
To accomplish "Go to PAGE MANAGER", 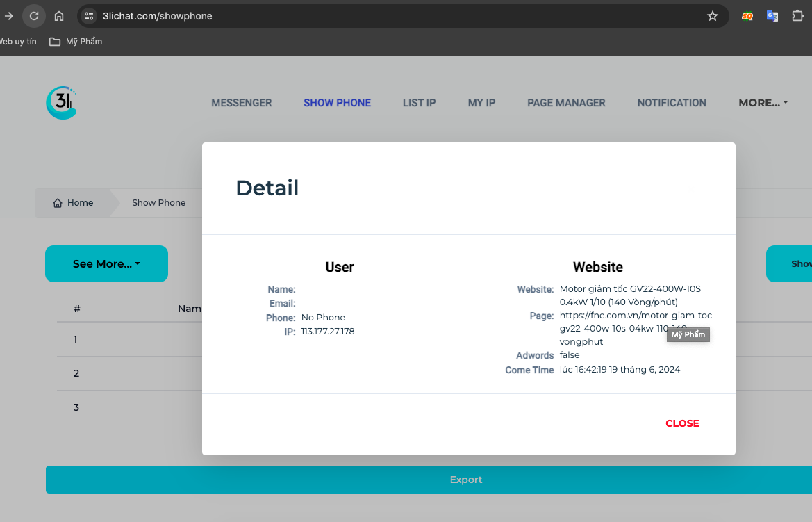I will tap(566, 103).
